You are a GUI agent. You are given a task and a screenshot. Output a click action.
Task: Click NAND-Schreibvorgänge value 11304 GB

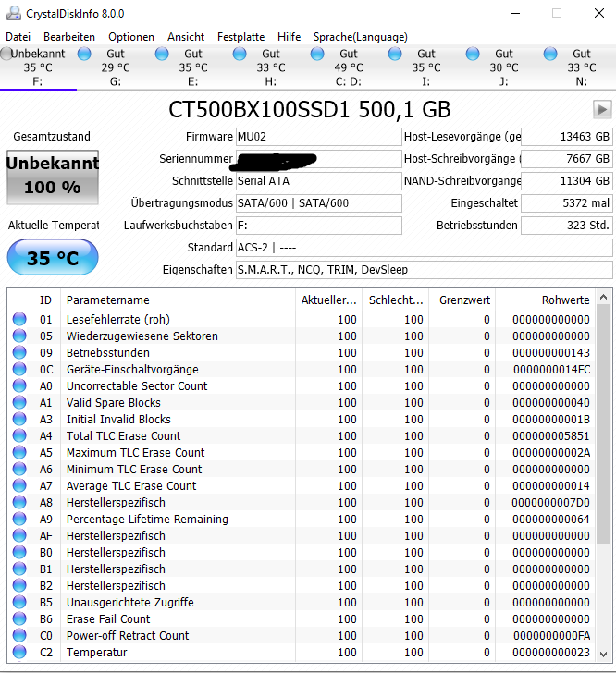(x=567, y=181)
